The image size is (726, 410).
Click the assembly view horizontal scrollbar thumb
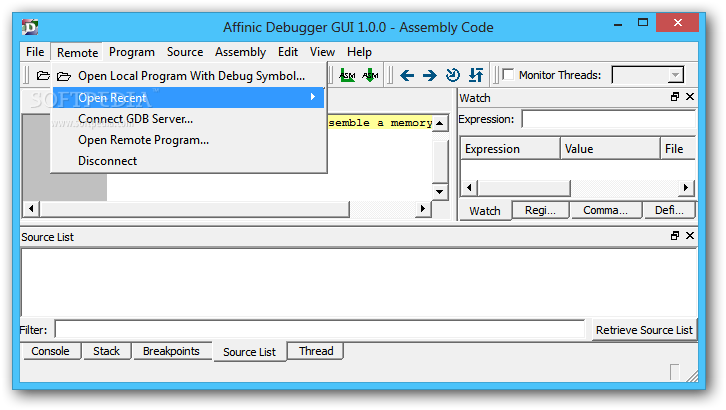pos(194,209)
